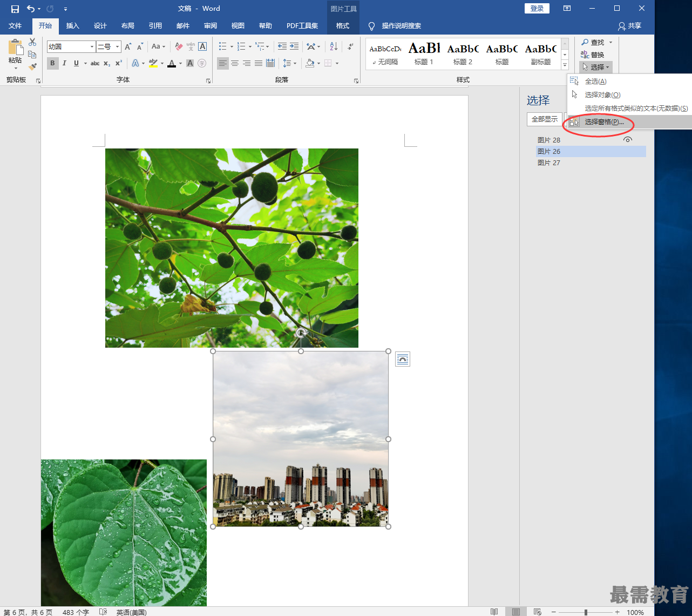Viewport: 692px width, 616px height.
Task: Open the 审阅 ribbon tab
Action: tap(211, 26)
